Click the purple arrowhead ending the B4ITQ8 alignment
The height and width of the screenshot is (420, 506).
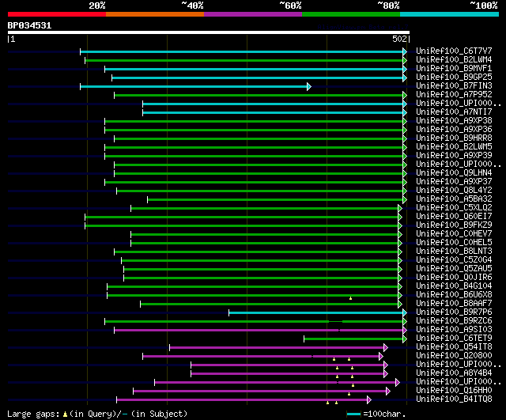[369, 400]
